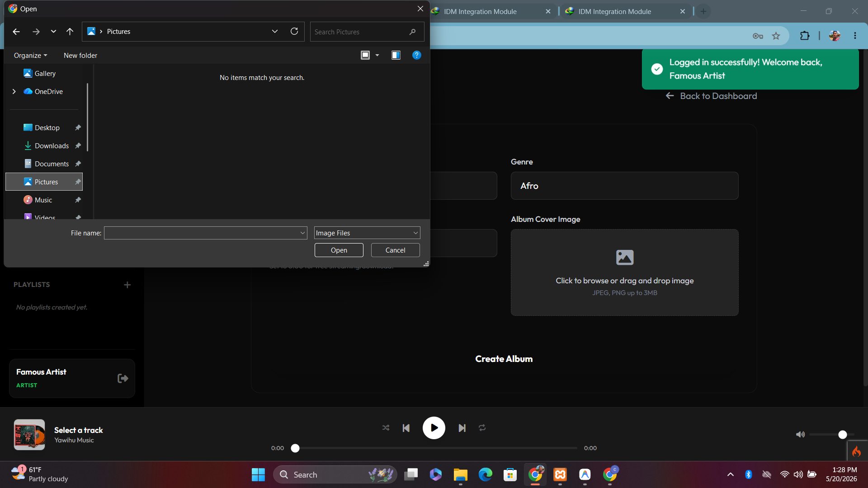Open the Music folder
The width and height of the screenshot is (868, 488).
(43, 200)
